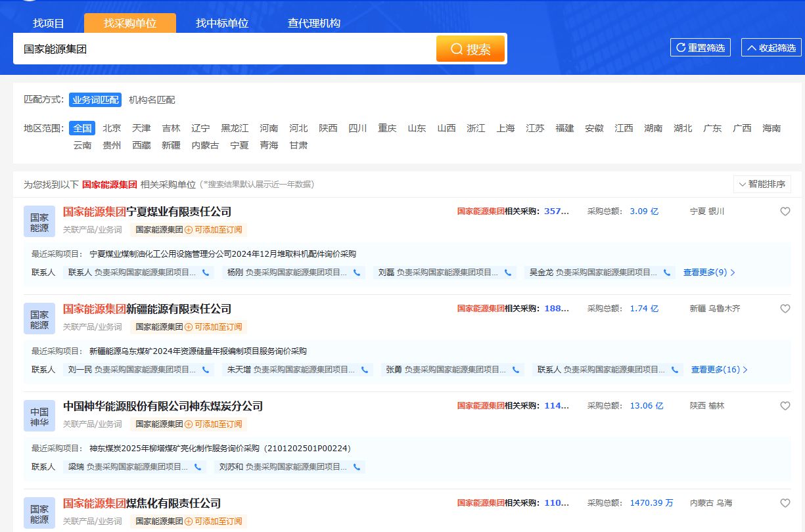Add 国家能源集团 to subscription for 宁夏煤业
Viewport: 805px width, 532px height.
[x=214, y=230]
